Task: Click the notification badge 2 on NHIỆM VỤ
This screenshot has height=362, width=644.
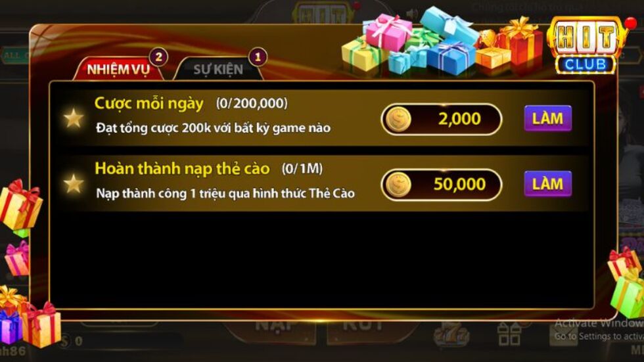Action: [158, 57]
